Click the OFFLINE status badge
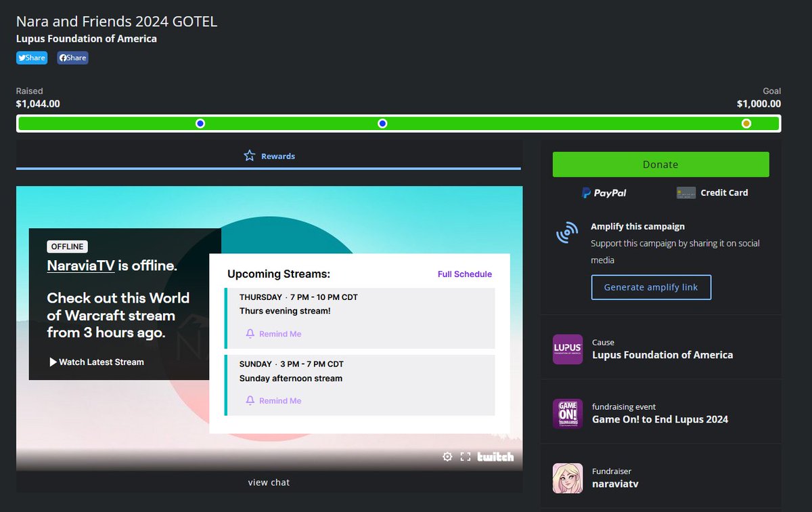812x512 pixels. pos(67,247)
